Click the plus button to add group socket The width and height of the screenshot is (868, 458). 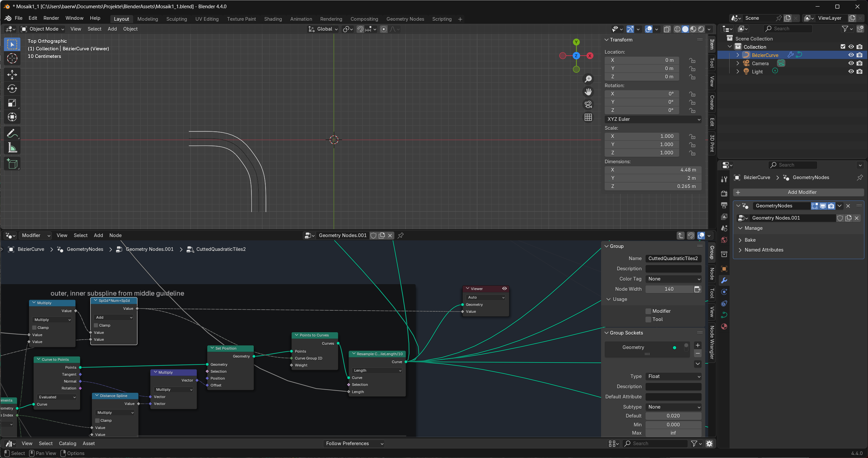point(698,345)
